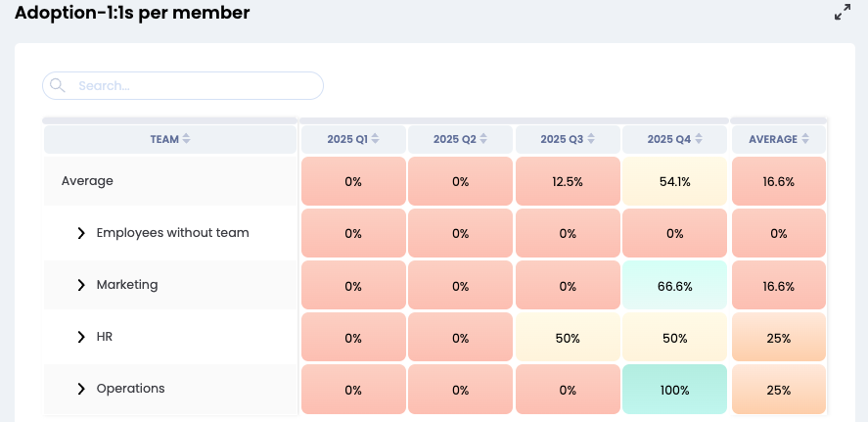Select the Average row label
Viewport: 868px width, 422px height.
87,181
